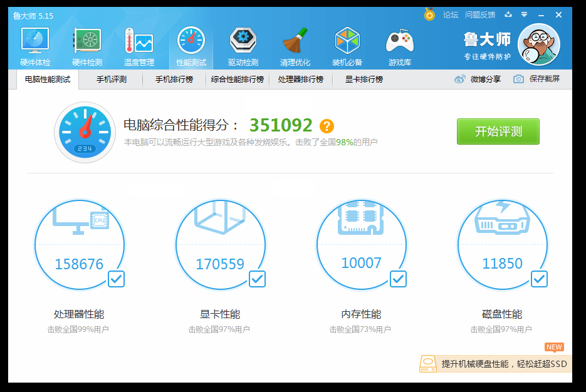This screenshot has width=586, height=392.
Task: Switch to 手机评测 tab
Action: [112, 80]
